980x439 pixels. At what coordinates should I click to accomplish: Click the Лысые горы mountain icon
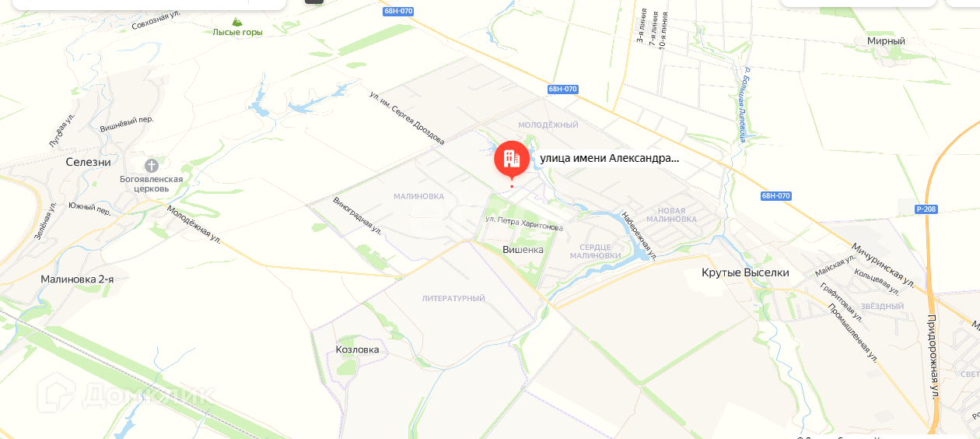(237, 22)
